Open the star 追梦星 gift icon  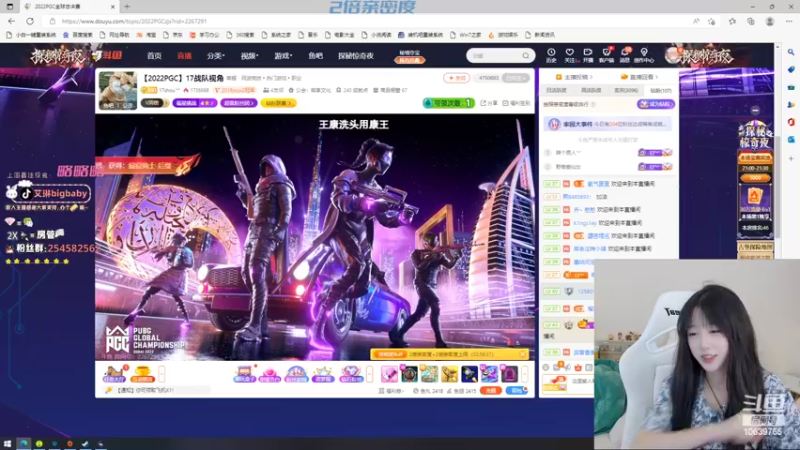coord(323,374)
